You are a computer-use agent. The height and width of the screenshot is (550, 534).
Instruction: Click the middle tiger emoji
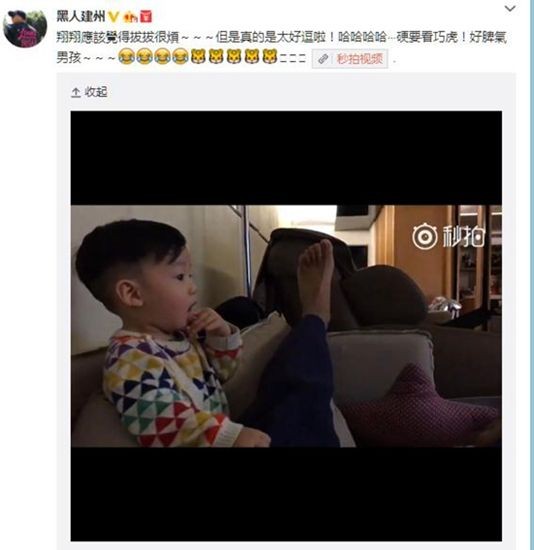(234, 56)
